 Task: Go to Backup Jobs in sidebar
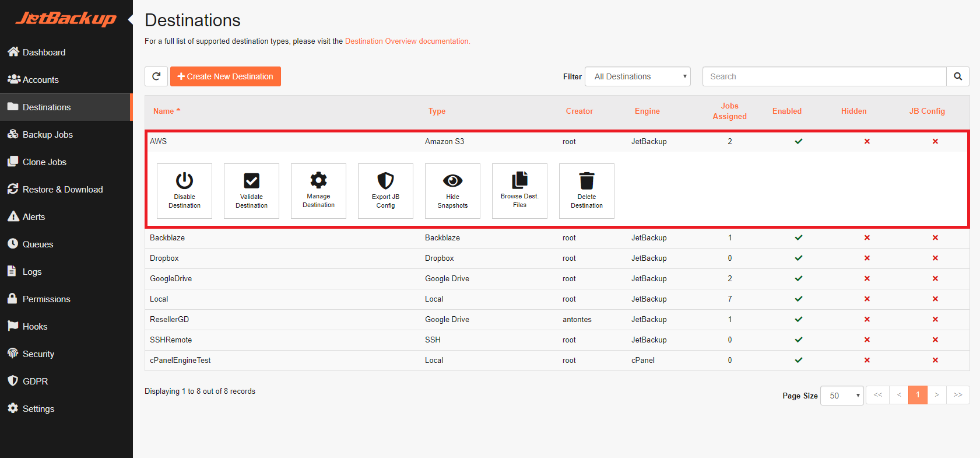(x=66, y=134)
